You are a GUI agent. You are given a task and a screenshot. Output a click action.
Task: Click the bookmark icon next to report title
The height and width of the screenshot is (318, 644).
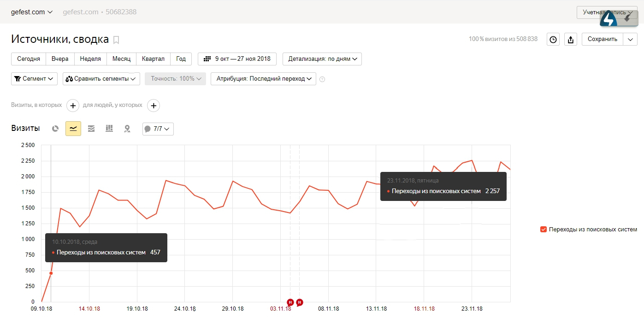point(116,40)
